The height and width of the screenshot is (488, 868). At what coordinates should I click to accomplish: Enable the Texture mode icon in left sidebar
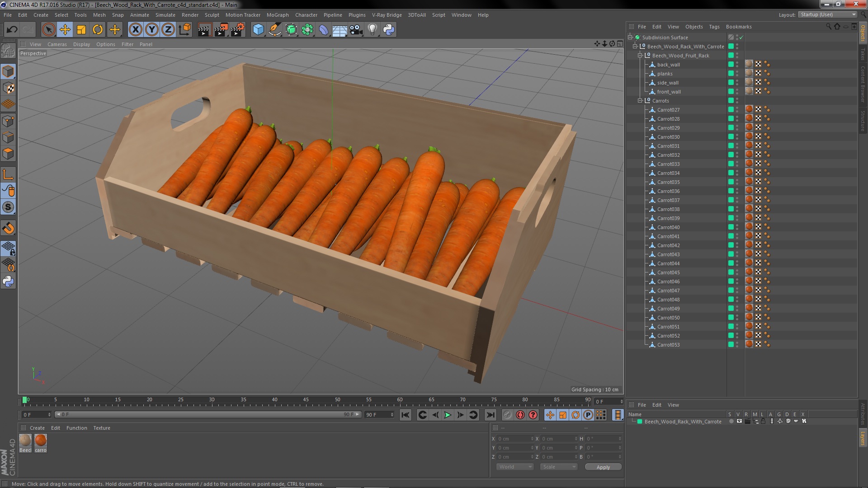(x=8, y=88)
